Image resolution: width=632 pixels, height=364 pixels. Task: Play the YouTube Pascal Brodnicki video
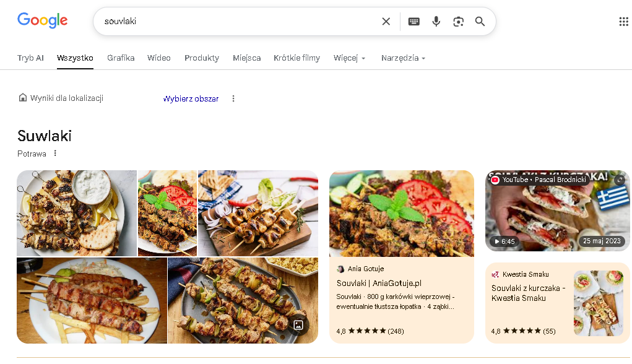tap(558, 211)
